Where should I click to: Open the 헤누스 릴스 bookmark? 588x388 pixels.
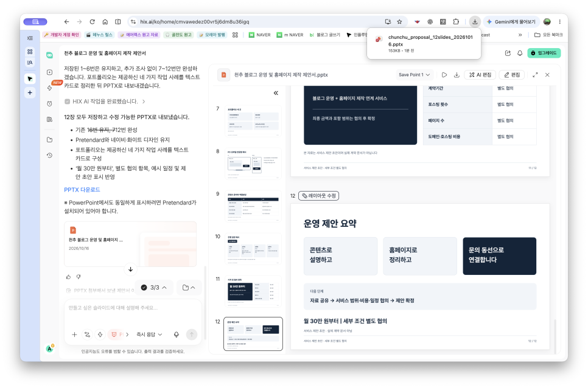point(99,35)
